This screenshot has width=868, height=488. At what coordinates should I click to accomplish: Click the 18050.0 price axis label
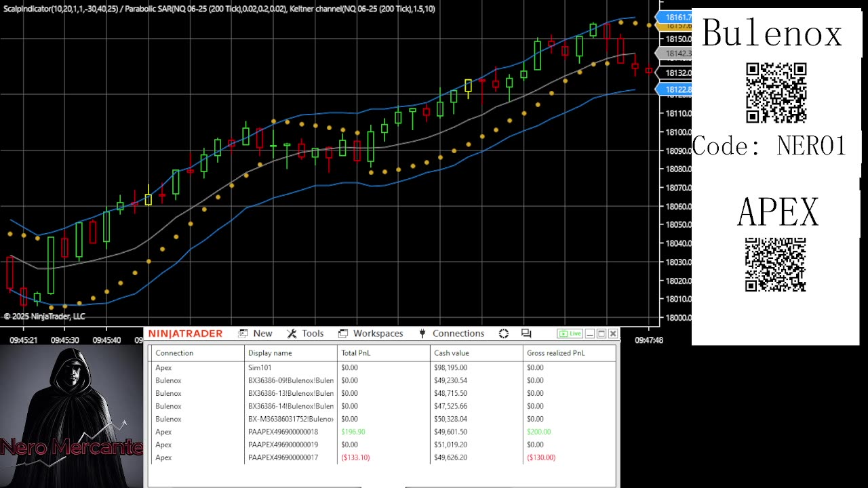[678, 224]
